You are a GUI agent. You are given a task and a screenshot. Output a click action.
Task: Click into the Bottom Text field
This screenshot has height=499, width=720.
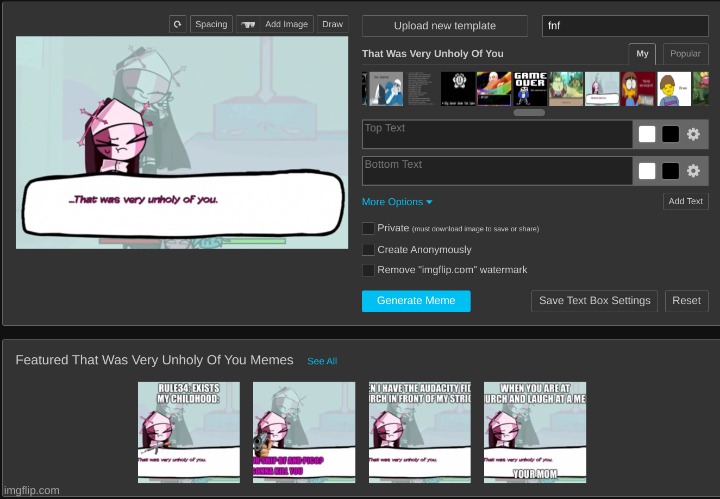pos(497,171)
